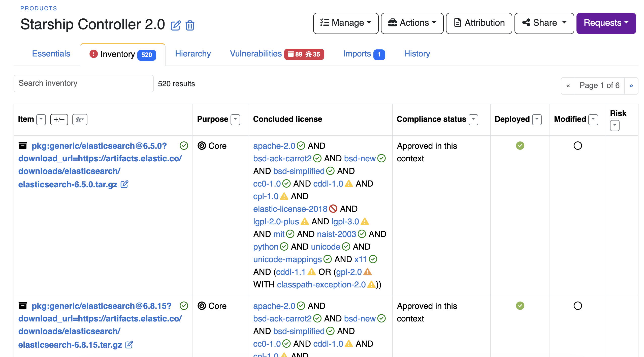Viewport: 644px width, 357px height.
Task: Toggle the Deployed check for elasticsearch@6.5.0
Action: point(520,145)
